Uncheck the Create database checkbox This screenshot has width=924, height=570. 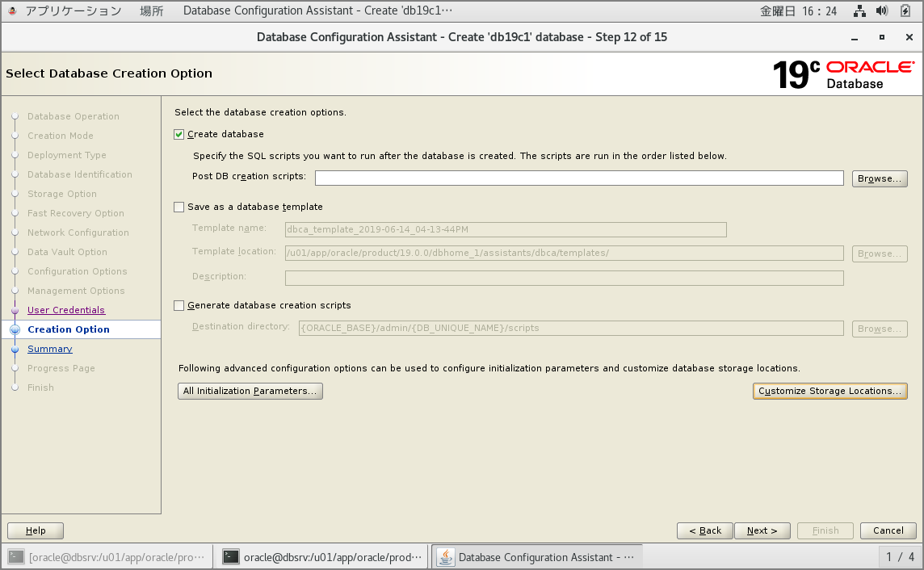(179, 135)
